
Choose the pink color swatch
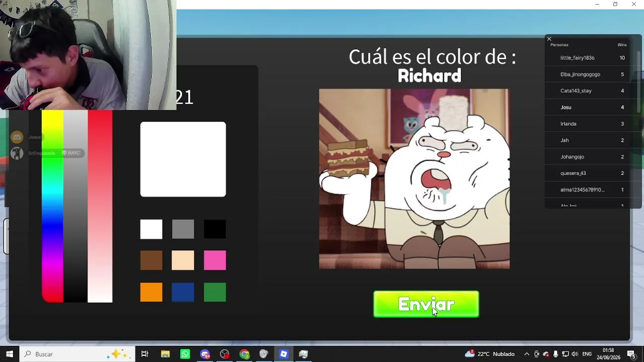(x=215, y=260)
